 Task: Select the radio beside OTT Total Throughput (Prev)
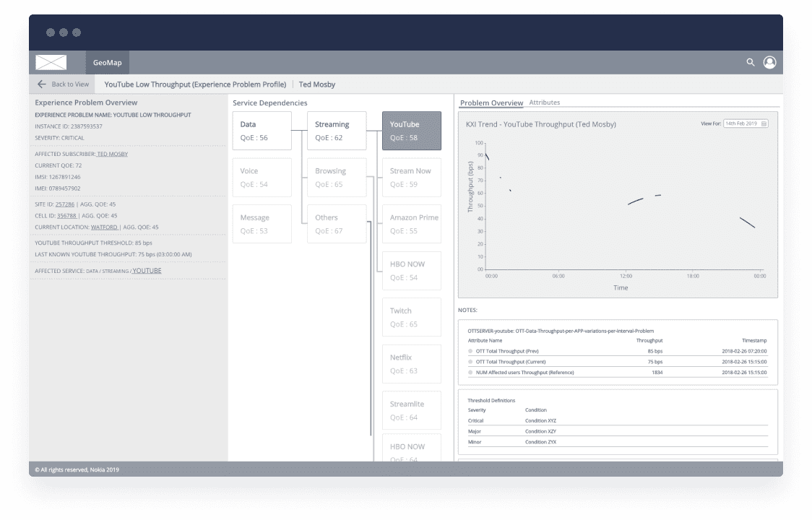point(470,351)
